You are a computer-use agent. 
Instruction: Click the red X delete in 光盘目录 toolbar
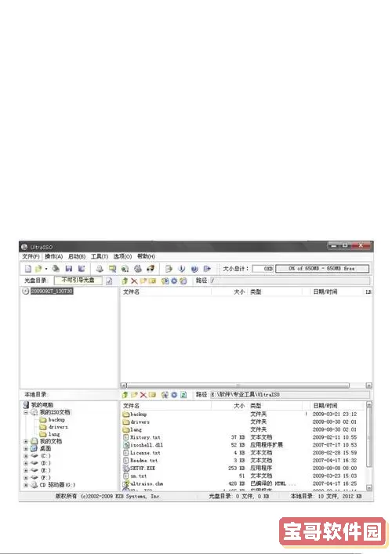point(134,281)
